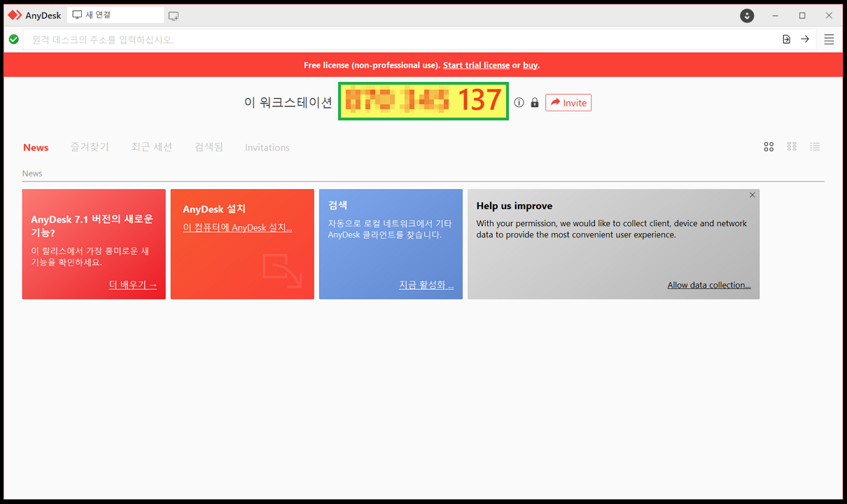
Task: Click the AnyDesk 설치 card heading
Action: [214, 209]
